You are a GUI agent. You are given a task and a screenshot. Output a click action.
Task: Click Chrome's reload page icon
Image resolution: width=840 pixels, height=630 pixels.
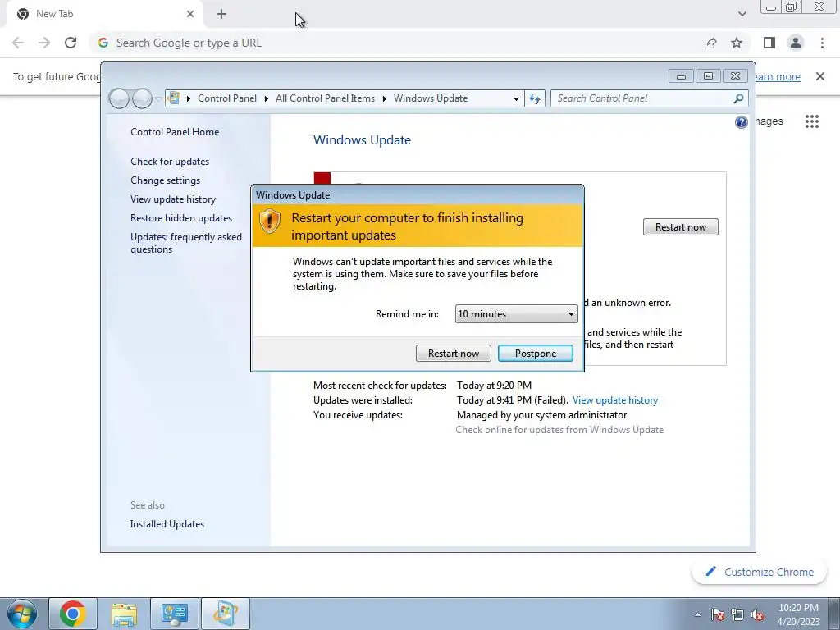coord(71,43)
